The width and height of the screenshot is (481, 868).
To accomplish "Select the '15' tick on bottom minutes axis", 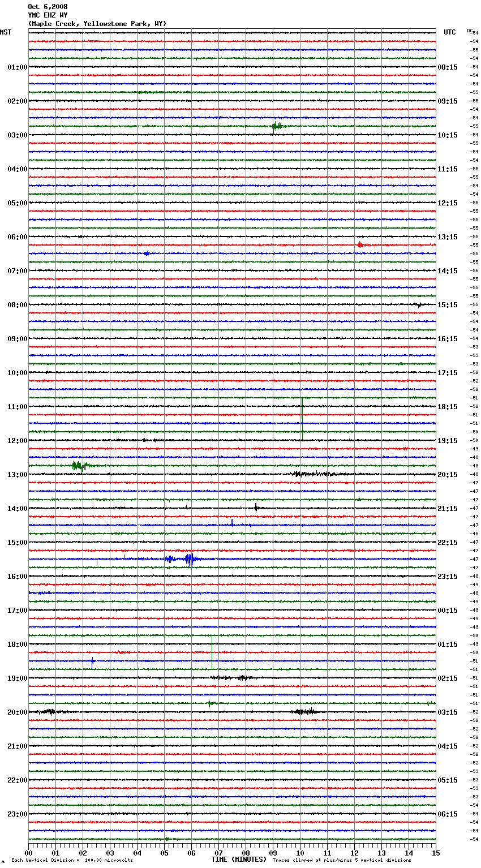I will (x=436, y=852).
